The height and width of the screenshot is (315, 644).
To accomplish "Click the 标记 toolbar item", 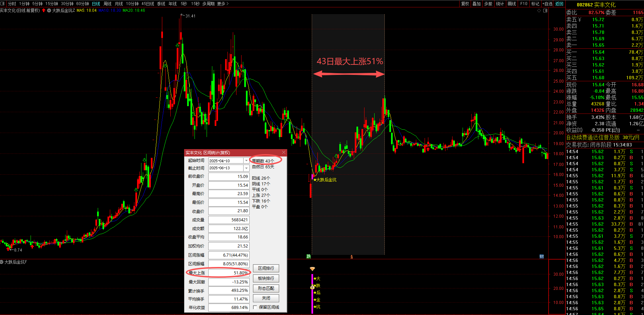I will (x=535, y=4).
